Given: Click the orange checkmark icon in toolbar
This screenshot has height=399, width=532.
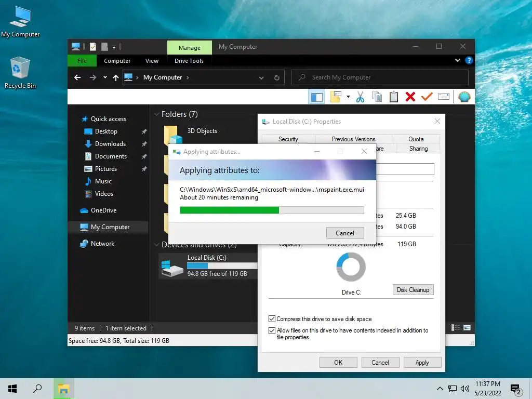Looking at the screenshot, I should pyautogui.click(x=427, y=97).
